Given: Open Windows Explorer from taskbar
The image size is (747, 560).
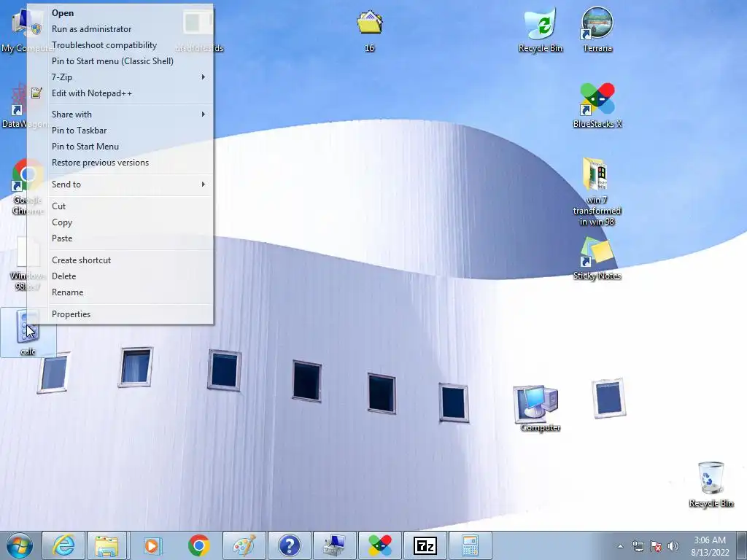Looking at the screenshot, I should point(107,545).
